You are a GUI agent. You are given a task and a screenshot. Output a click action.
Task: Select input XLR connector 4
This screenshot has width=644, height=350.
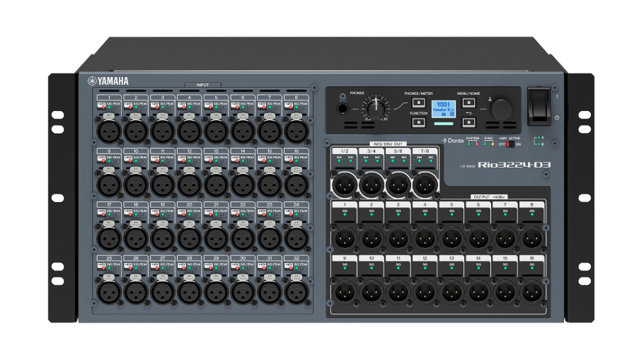pyautogui.click(x=189, y=131)
